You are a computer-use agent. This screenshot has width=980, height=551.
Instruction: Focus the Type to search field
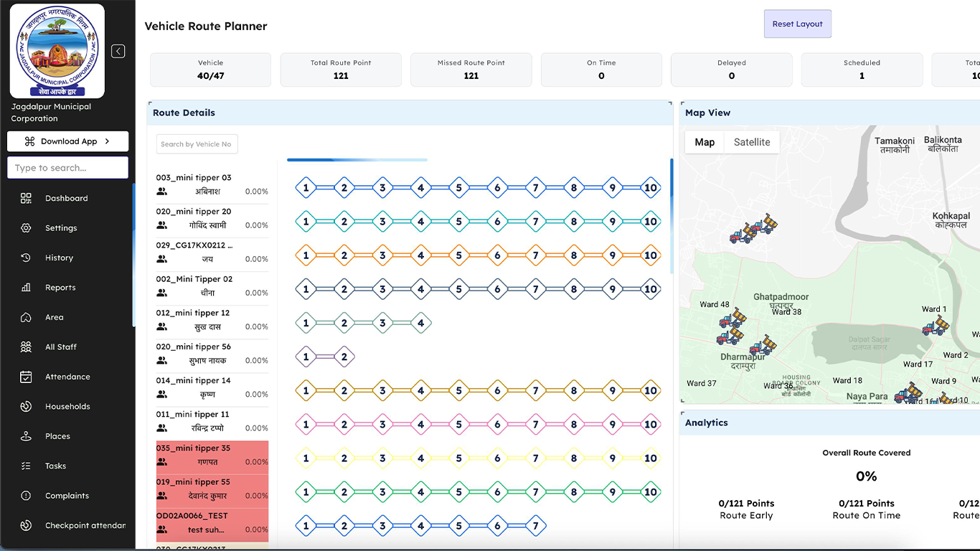point(68,168)
